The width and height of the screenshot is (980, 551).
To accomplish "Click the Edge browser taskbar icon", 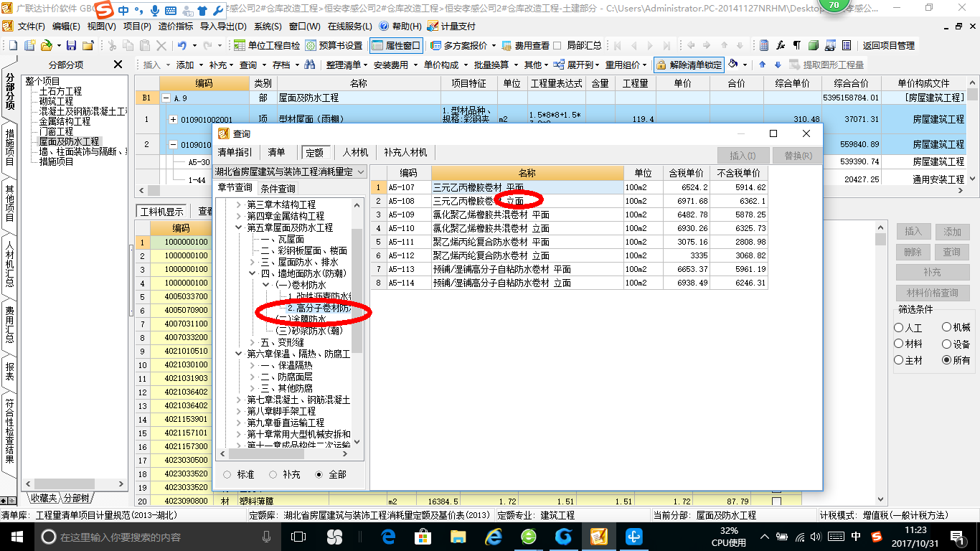I will tap(389, 537).
